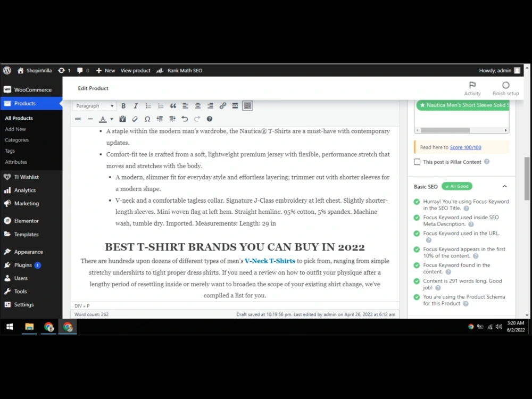Open Elementor in sidebar
This screenshot has height=399, width=532.
pos(31,221)
